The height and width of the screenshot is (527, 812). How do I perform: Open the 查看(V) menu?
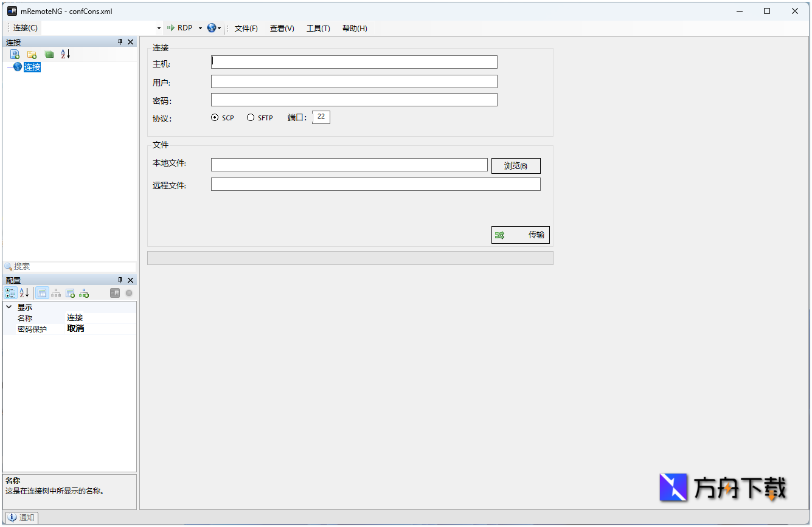[x=282, y=28]
